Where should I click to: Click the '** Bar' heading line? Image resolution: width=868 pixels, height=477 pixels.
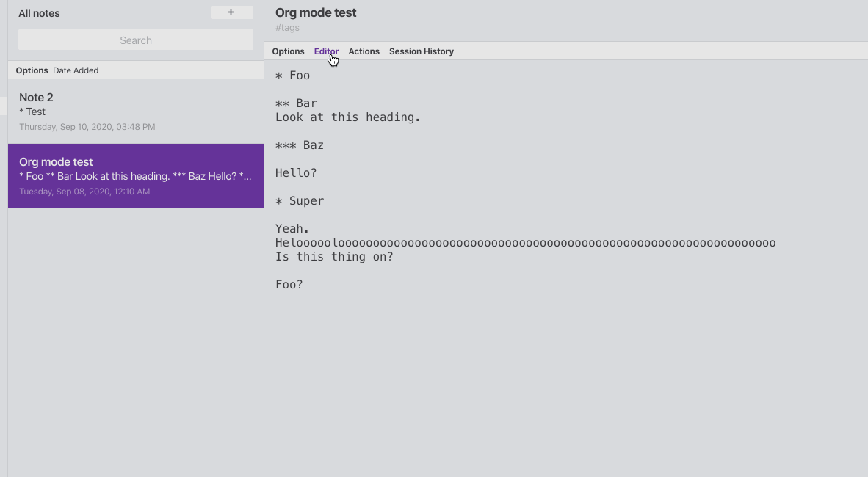[296, 103]
